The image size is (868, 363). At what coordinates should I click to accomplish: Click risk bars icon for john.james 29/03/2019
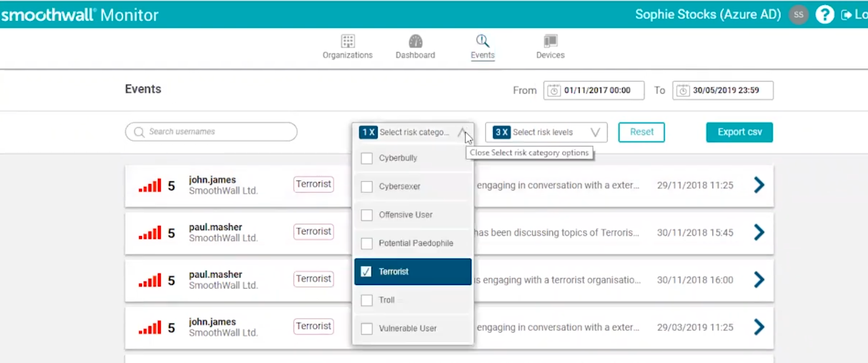tap(150, 328)
